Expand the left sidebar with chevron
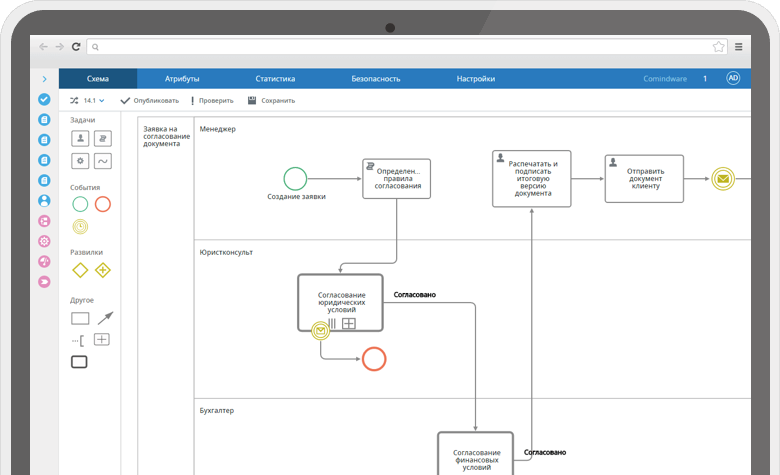This screenshot has width=780, height=475. (x=44, y=79)
